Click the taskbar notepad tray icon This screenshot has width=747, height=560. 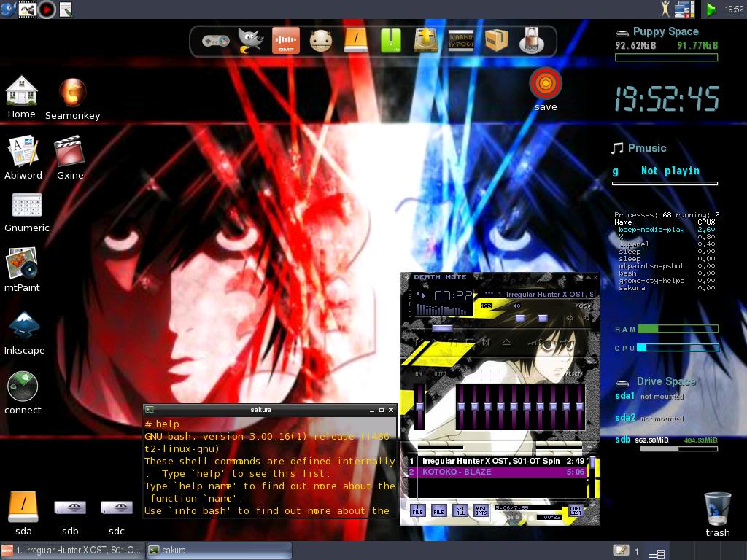coord(620,551)
